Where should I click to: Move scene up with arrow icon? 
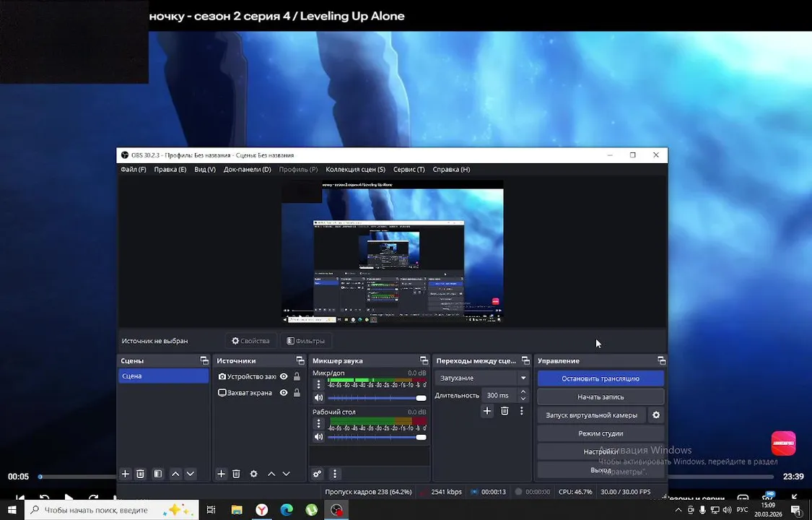click(175, 474)
